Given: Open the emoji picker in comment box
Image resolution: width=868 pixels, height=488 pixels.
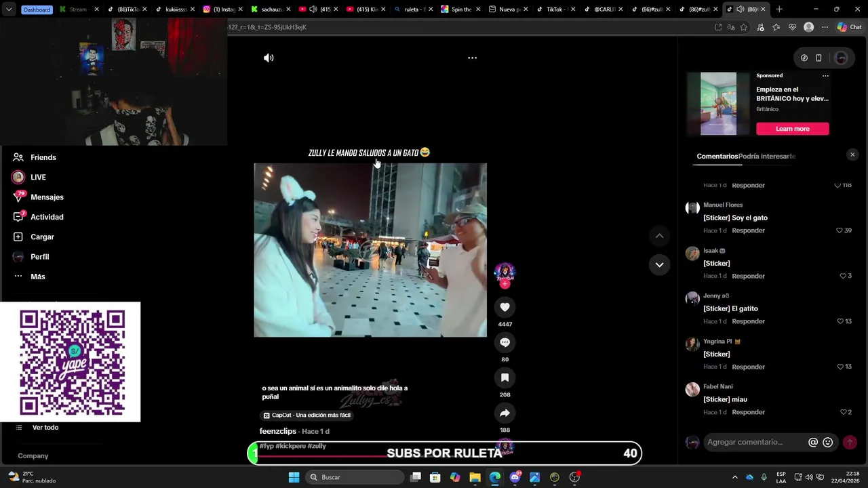Looking at the screenshot, I should tap(828, 443).
